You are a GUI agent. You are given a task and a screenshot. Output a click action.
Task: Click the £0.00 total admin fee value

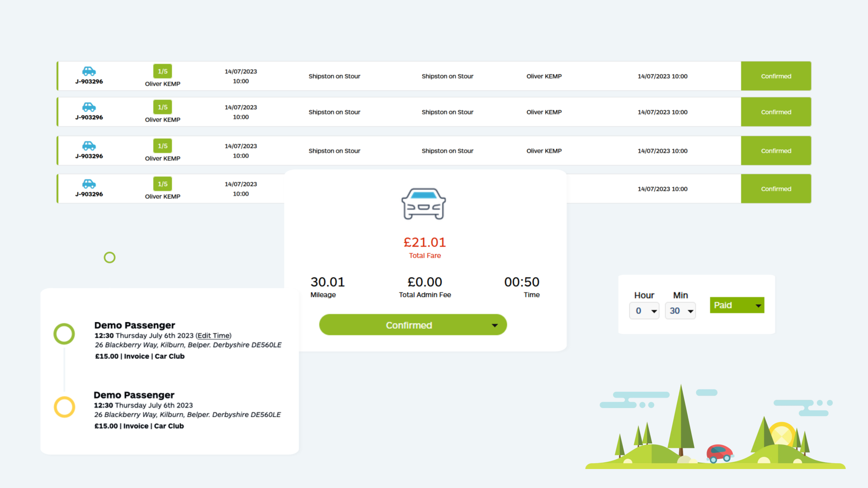pos(425,282)
